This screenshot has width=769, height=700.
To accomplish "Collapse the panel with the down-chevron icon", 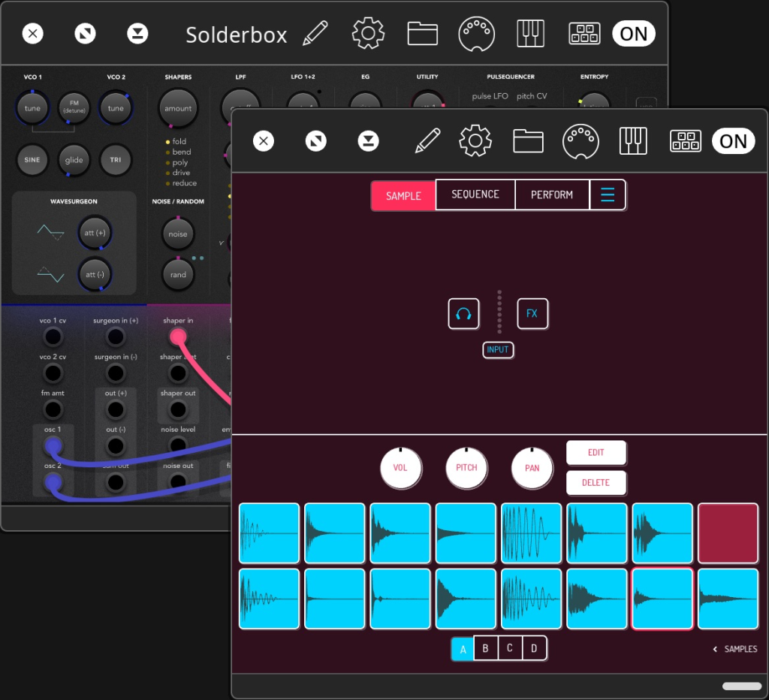I will coord(368,141).
